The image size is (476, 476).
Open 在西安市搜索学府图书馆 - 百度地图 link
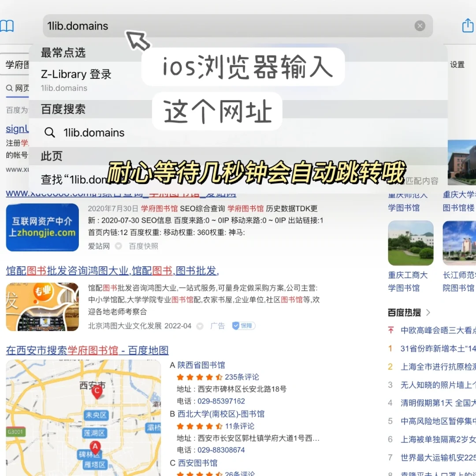tap(87, 350)
